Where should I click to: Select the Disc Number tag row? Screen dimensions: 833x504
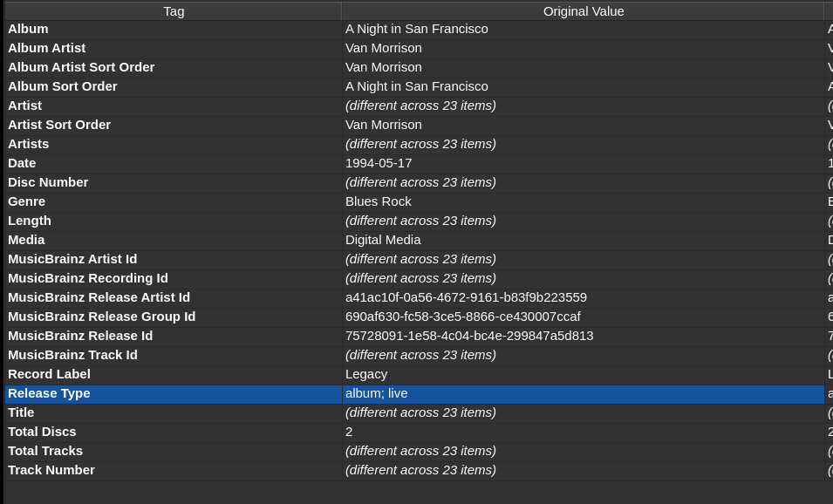pyautogui.click(x=48, y=182)
